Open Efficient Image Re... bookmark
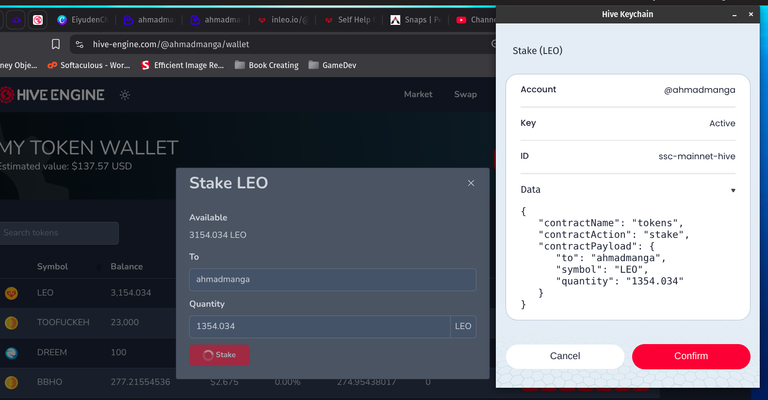This screenshot has height=400, width=768. (182, 65)
